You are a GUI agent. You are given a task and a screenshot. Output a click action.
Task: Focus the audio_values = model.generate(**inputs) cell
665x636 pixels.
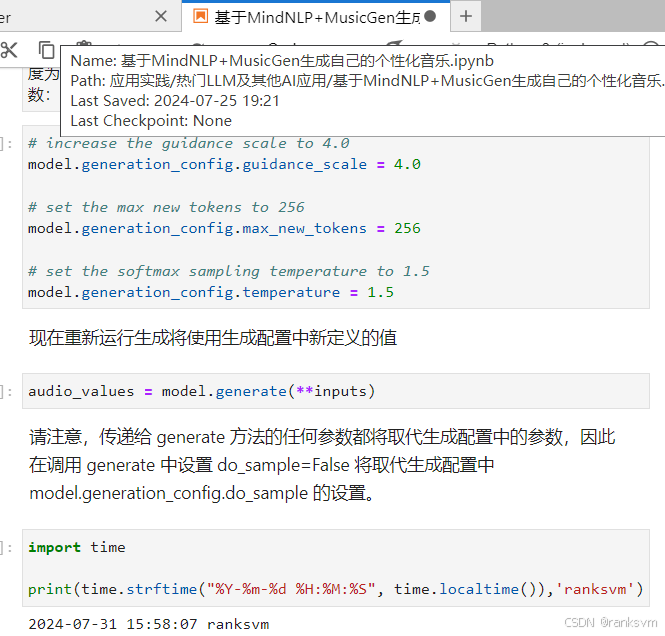(x=335, y=391)
